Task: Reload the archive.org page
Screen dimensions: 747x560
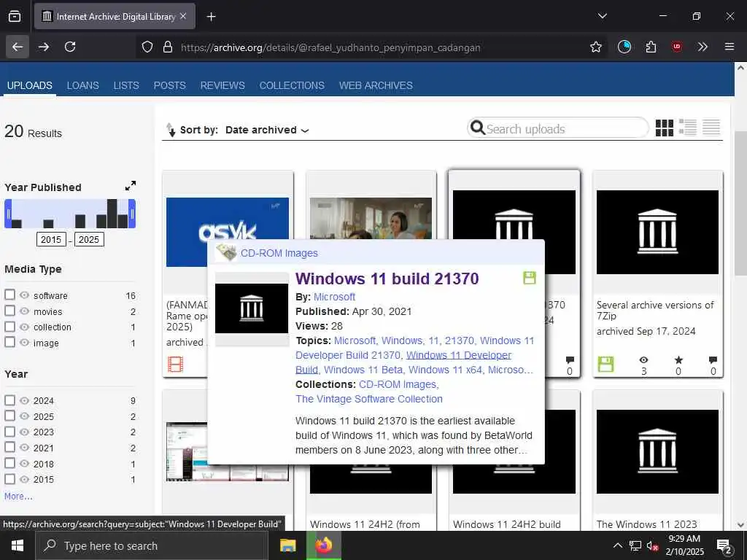Action: [70, 47]
